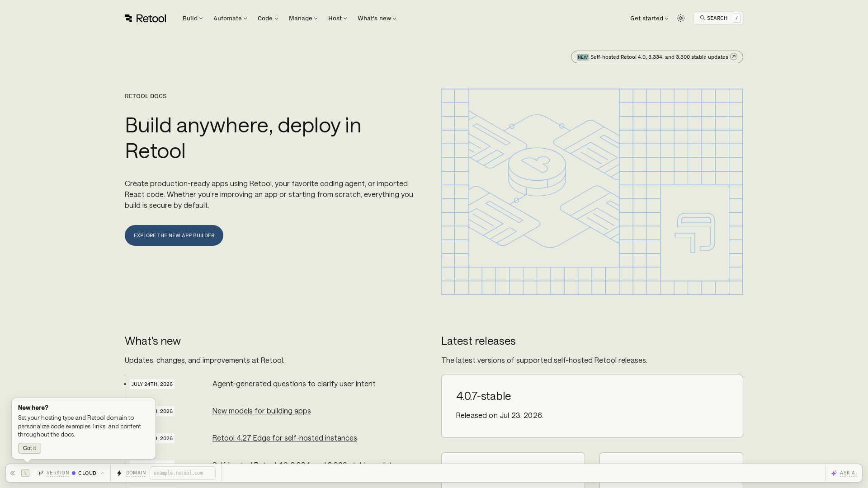
Task: Open the Get started dropdown
Action: coord(649,18)
